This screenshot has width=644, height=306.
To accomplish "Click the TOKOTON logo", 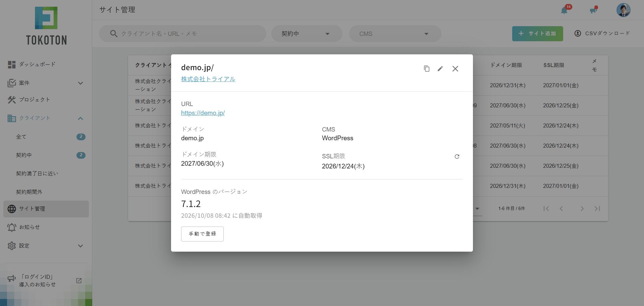I will click(x=46, y=26).
